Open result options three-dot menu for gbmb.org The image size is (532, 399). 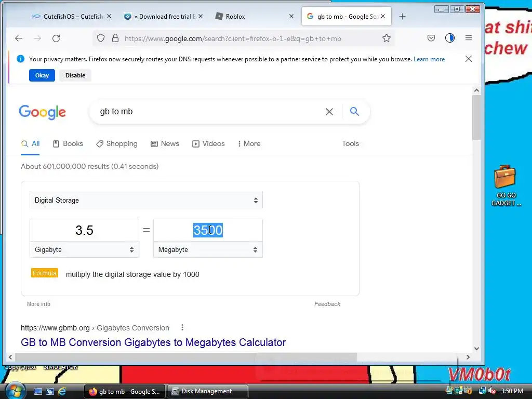pos(182,327)
